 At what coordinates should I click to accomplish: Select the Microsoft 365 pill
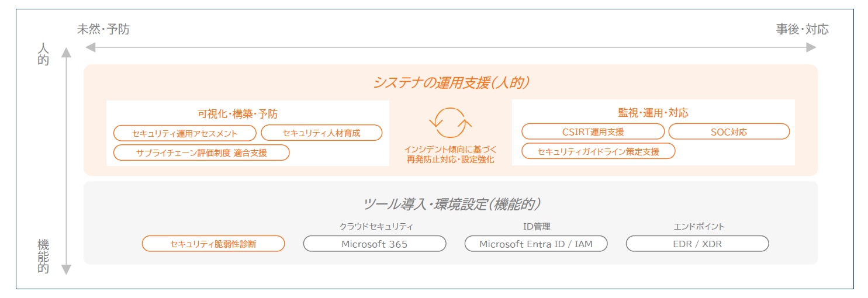tap(375, 244)
